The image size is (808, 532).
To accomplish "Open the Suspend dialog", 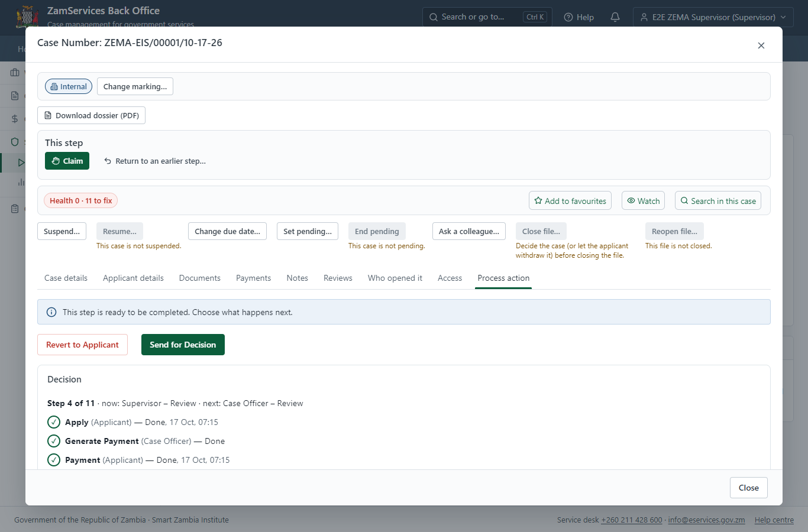I will click(62, 231).
